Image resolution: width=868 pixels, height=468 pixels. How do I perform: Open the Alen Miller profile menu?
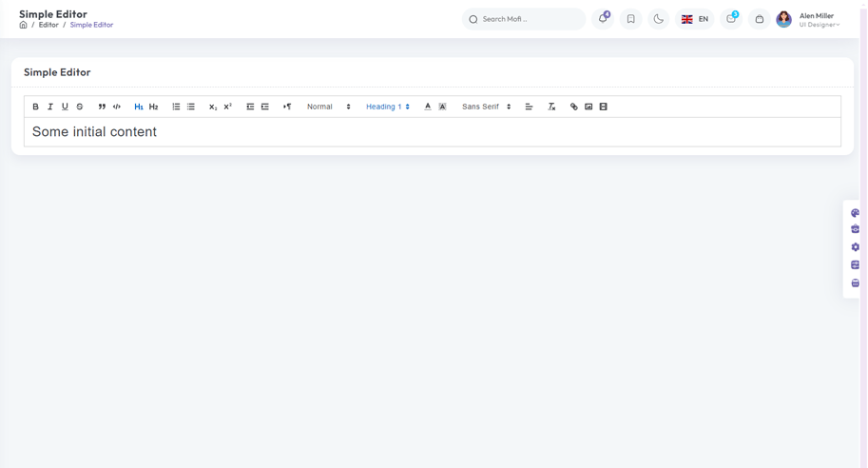[x=809, y=19]
